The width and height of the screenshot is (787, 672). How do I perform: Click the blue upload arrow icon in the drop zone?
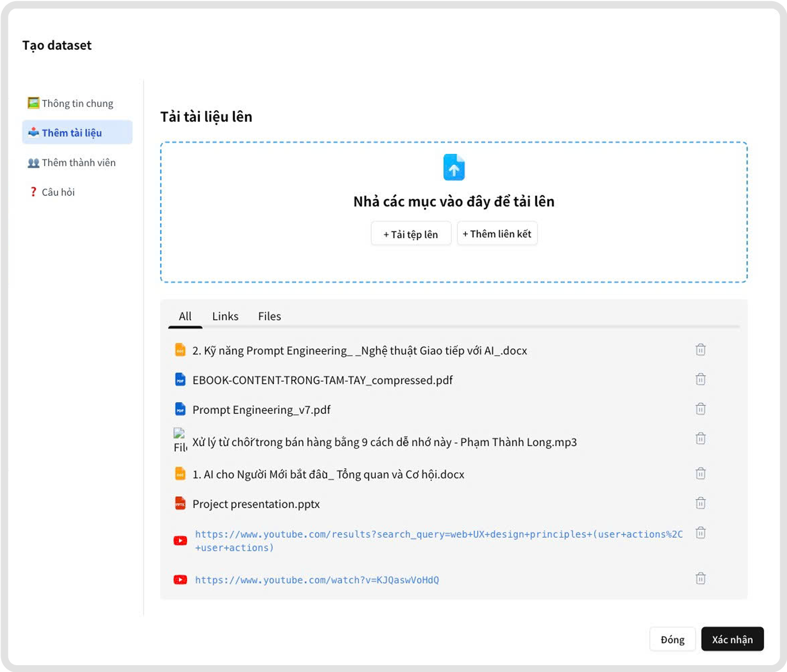[453, 167]
